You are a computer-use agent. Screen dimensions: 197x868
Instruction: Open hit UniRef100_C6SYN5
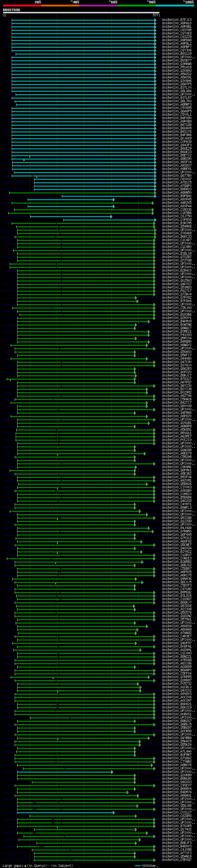176,30
